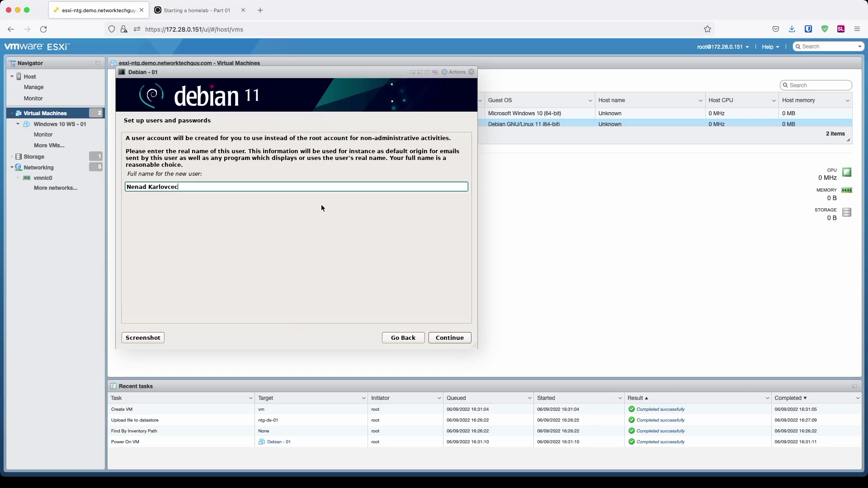Open the Host CPU column dropdown arrow
The height and width of the screenshot is (488, 868).
tap(774, 101)
